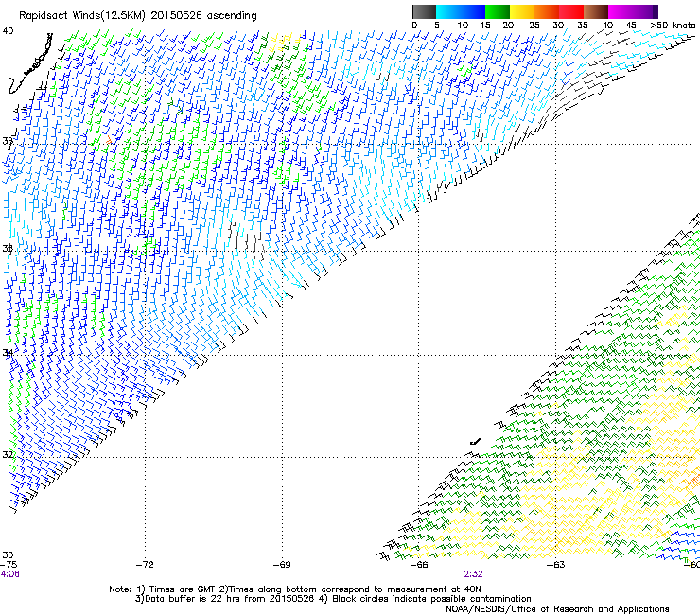Click the latitude label '34'
The width and height of the screenshot is (700, 615).
(8, 353)
